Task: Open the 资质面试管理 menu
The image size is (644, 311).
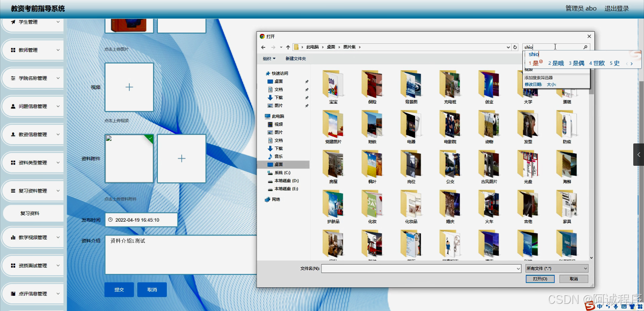Action: [x=34, y=265]
